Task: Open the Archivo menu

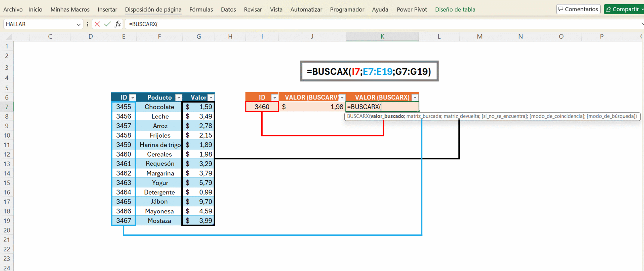Action: click(13, 10)
